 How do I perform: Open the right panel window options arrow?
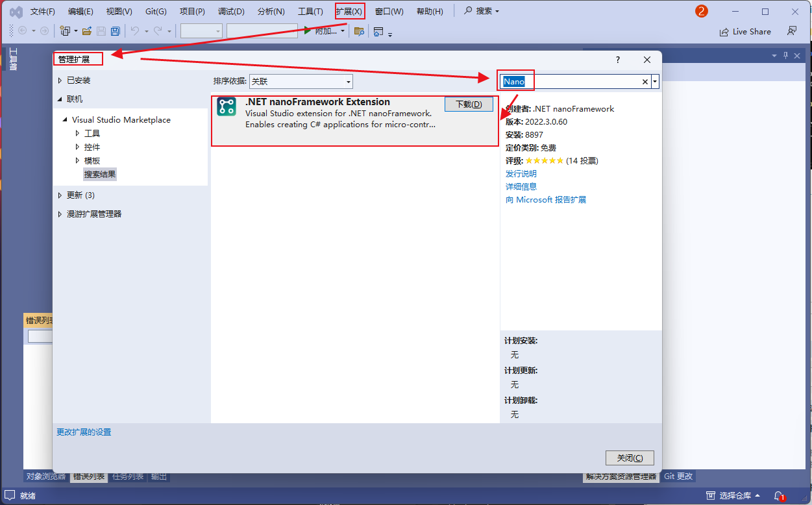(774, 56)
